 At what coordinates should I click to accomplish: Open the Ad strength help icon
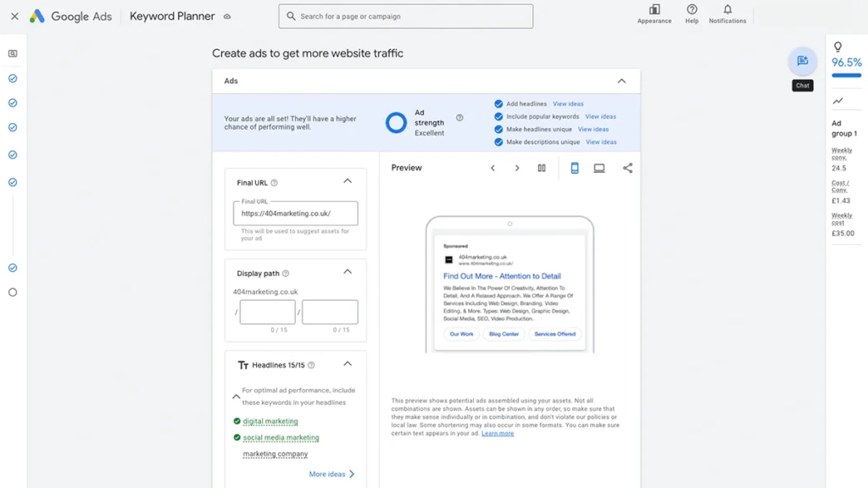(x=459, y=118)
